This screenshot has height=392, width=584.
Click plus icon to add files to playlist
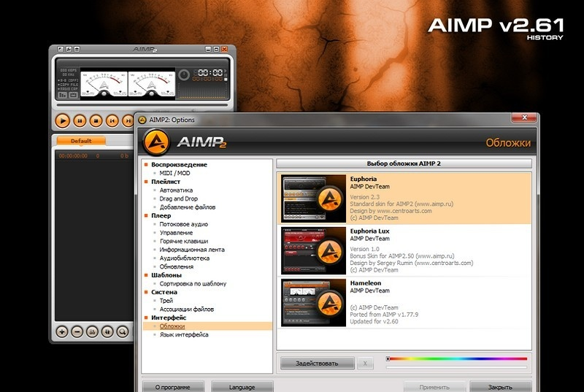pyautogui.click(x=62, y=331)
